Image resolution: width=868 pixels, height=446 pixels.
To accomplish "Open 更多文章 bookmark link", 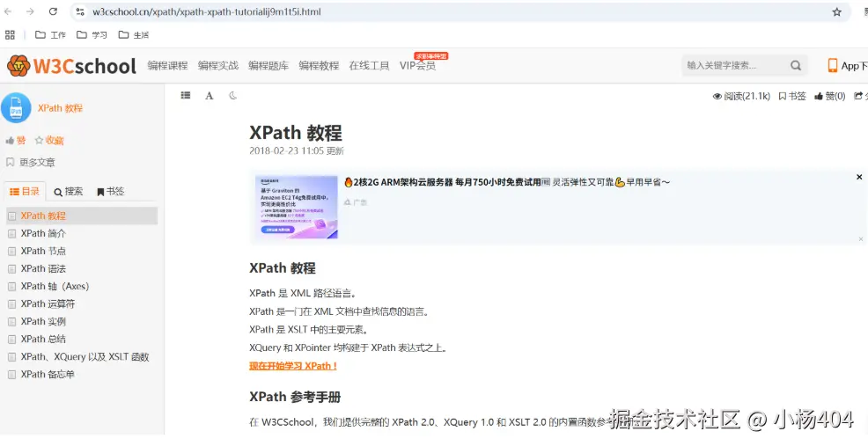I will (x=31, y=162).
